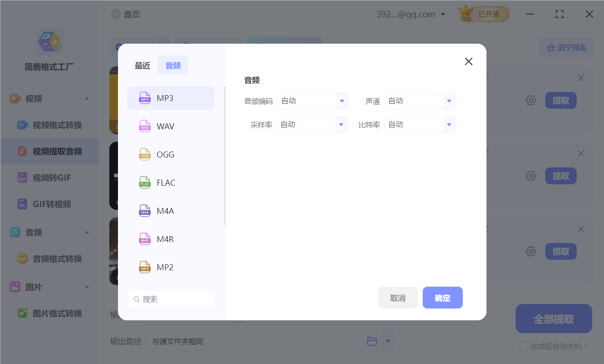Open the 音频编码 dropdown

[x=313, y=101]
